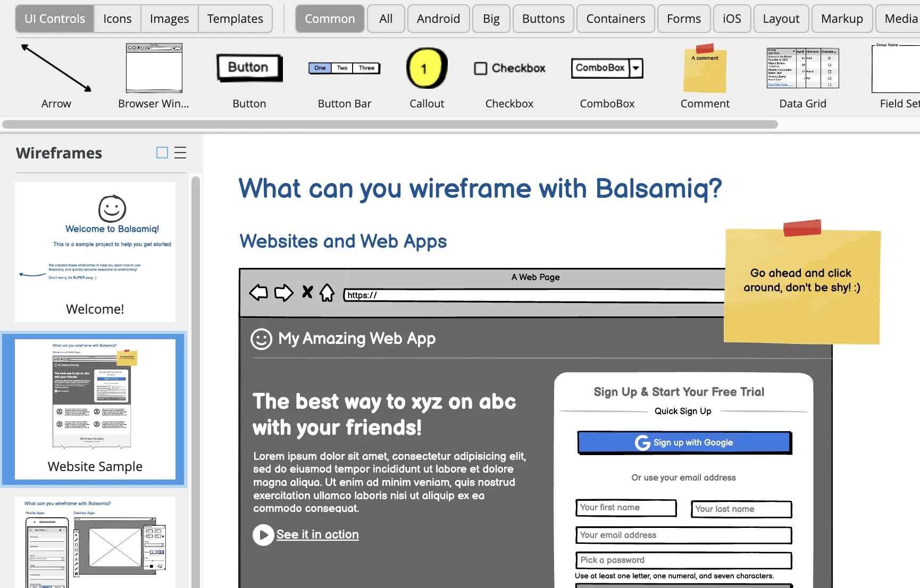Click the Your last name field

pos(741,509)
